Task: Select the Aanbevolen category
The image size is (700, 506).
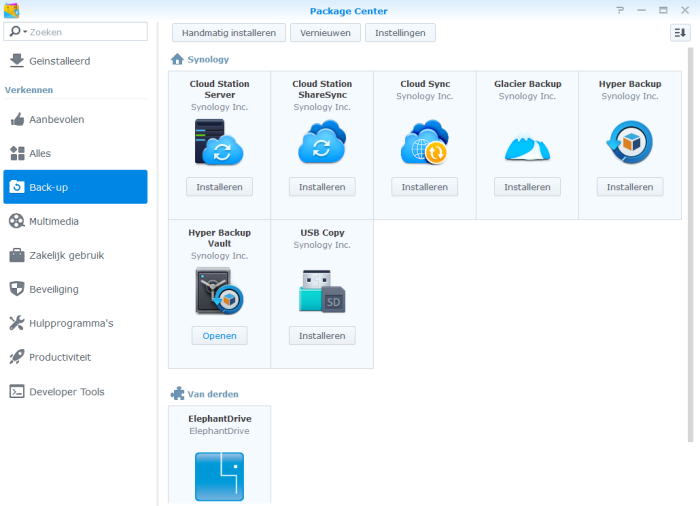Action: click(x=75, y=119)
